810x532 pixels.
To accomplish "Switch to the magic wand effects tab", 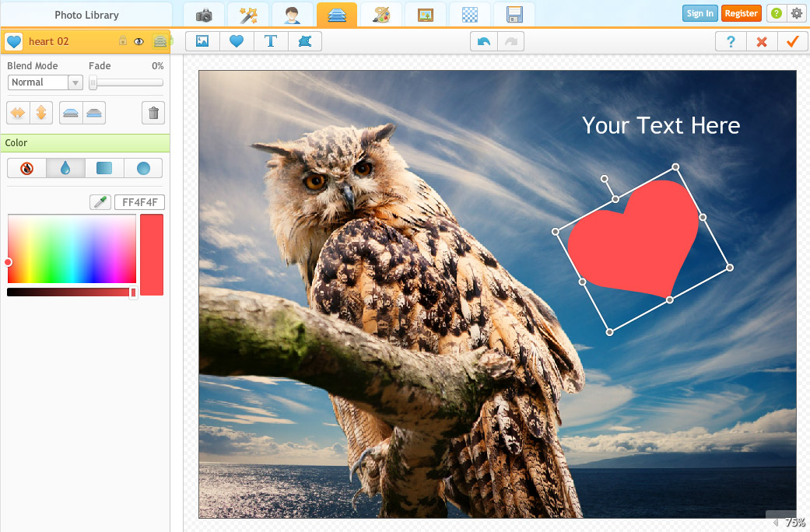I will point(248,15).
